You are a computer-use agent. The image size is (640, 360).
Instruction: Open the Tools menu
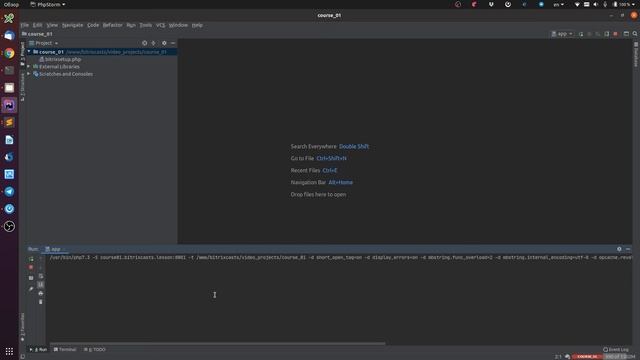point(146,25)
